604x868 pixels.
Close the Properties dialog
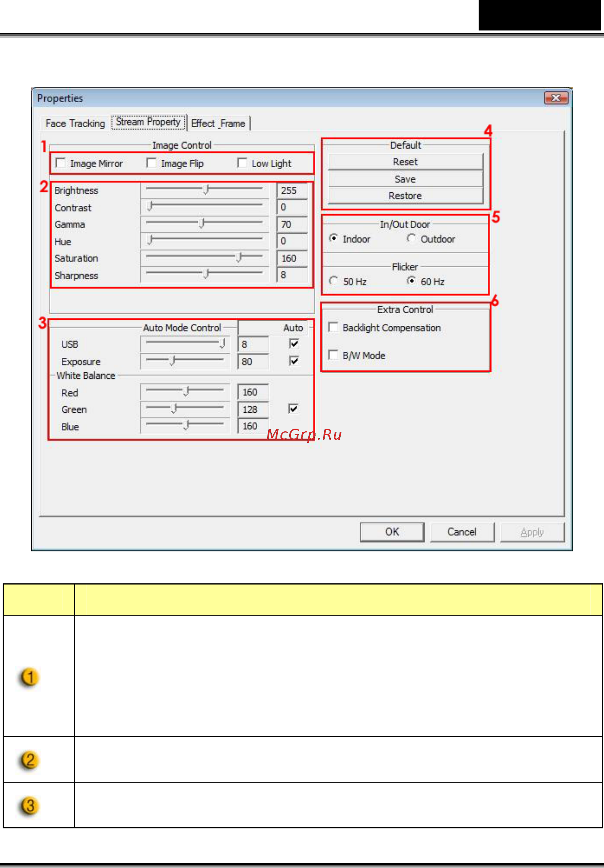click(556, 98)
